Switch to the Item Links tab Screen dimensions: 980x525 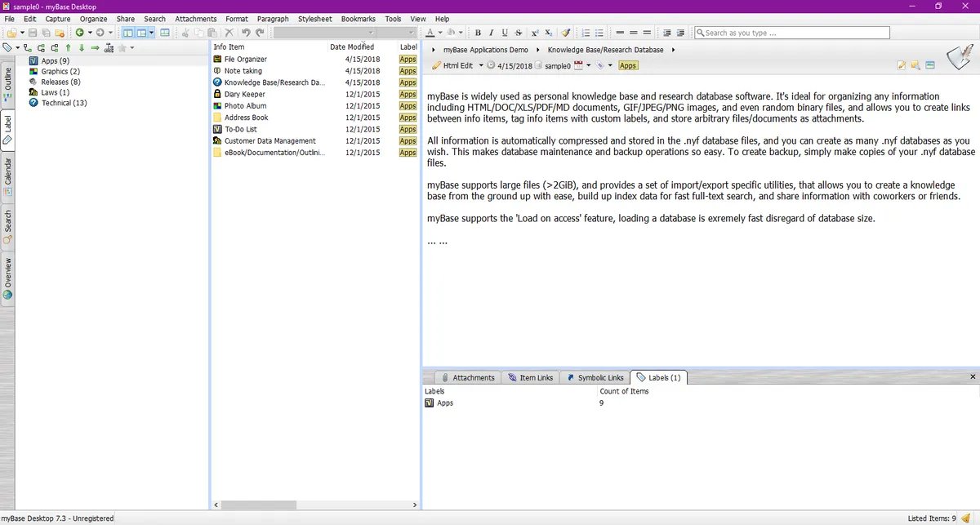530,377
